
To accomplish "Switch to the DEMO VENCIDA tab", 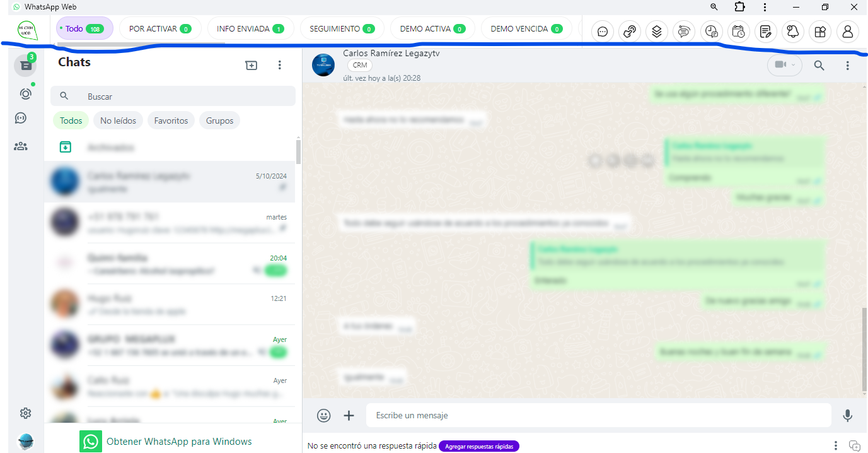I will click(526, 28).
